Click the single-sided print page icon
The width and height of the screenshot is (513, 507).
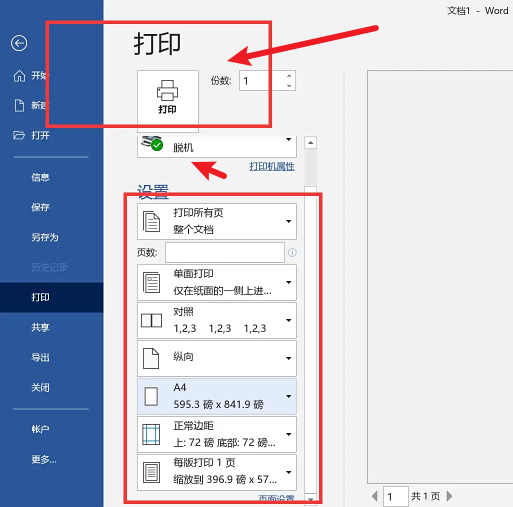[151, 282]
